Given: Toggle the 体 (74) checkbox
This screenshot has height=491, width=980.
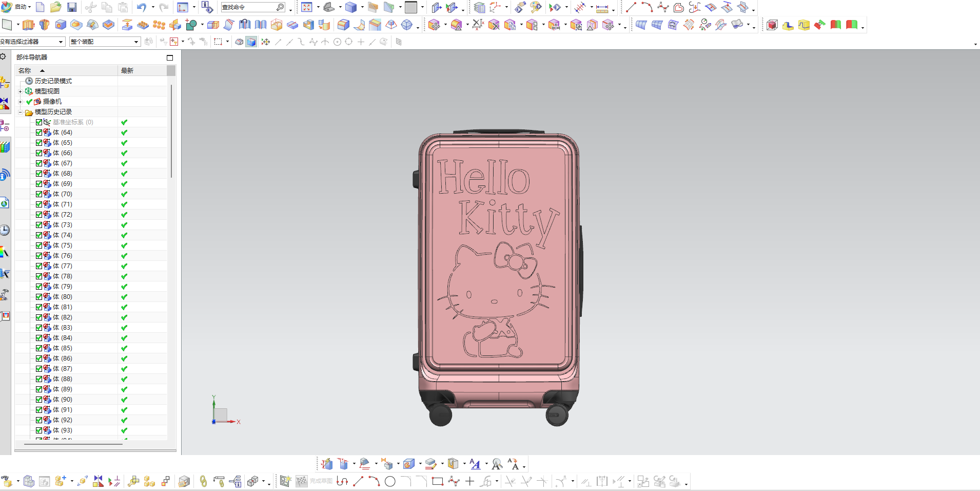Looking at the screenshot, I should 39,235.
